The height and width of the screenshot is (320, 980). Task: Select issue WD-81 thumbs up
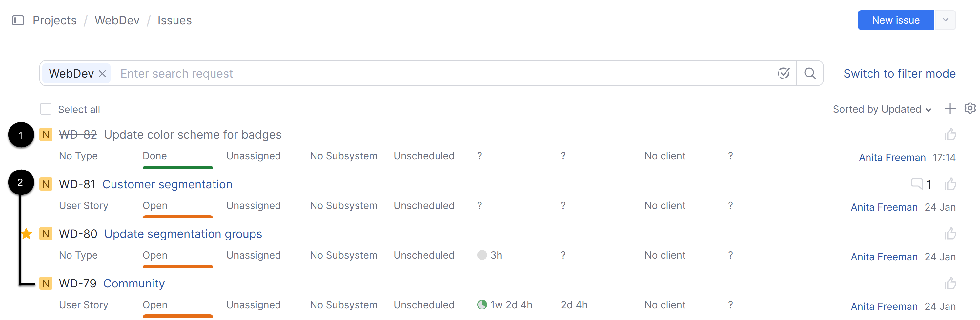951,184
